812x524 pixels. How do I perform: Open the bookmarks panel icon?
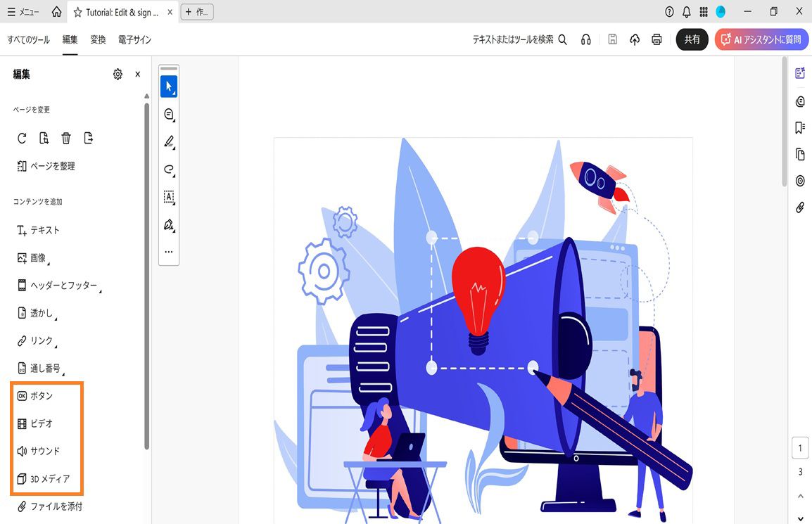pos(799,127)
